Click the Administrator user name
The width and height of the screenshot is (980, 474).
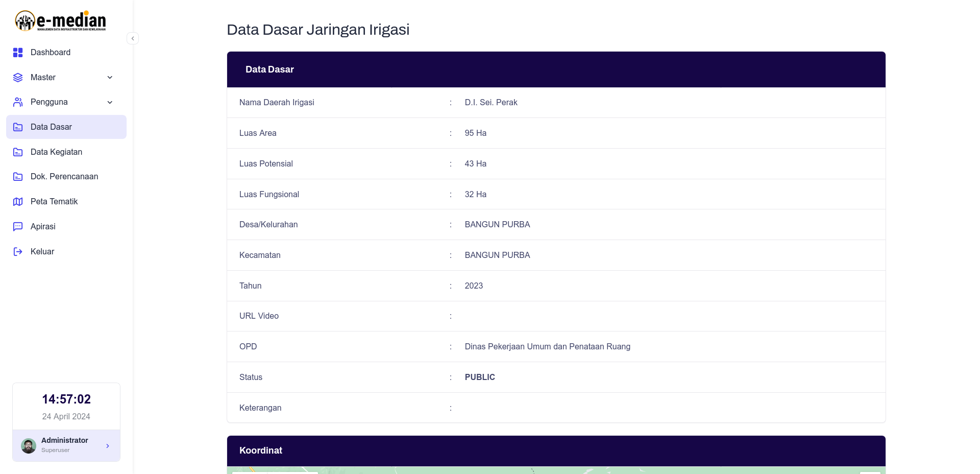[x=65, y=440]
